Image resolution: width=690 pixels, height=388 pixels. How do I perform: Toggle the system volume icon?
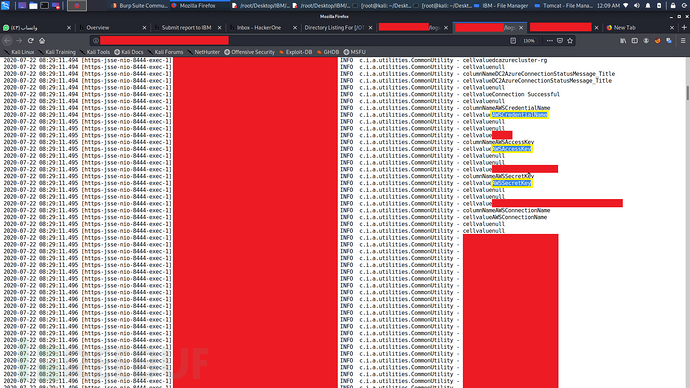[637, 6]
